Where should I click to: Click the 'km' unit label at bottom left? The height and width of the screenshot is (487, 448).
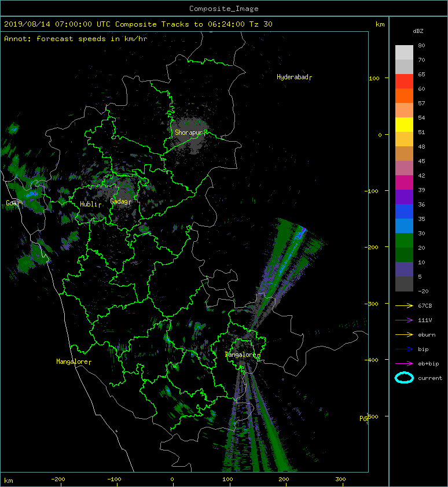point(9,481)
